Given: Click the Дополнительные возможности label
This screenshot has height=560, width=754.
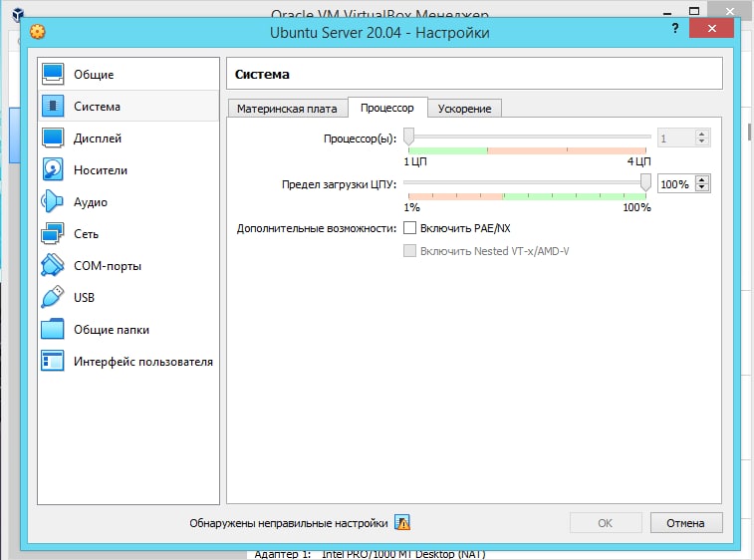Looking at the screenshot, I should point(317,228).
